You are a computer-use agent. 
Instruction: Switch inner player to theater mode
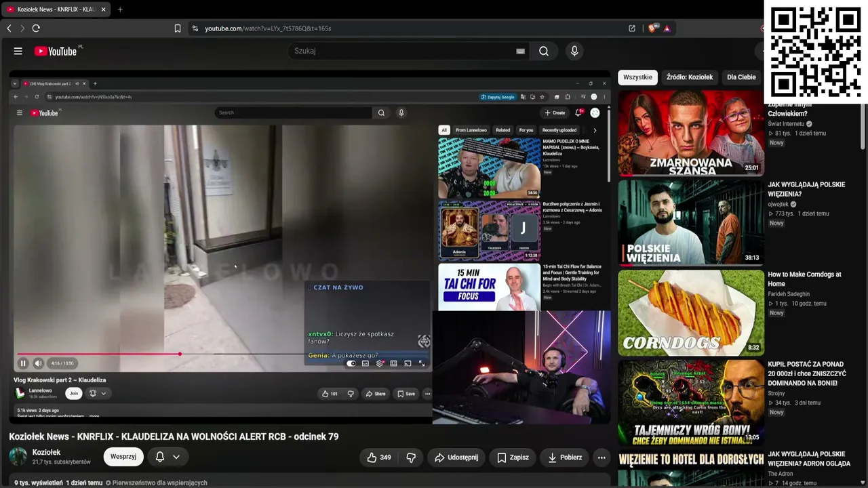pyautogui.click(x=393, y=363)
